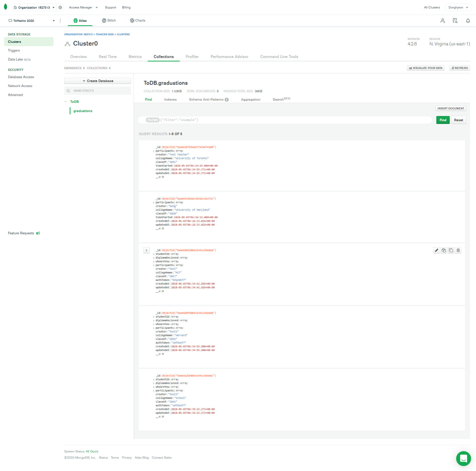Click the green Find button
The height and width of the screenshot is (471, 476).
(443, 120)
